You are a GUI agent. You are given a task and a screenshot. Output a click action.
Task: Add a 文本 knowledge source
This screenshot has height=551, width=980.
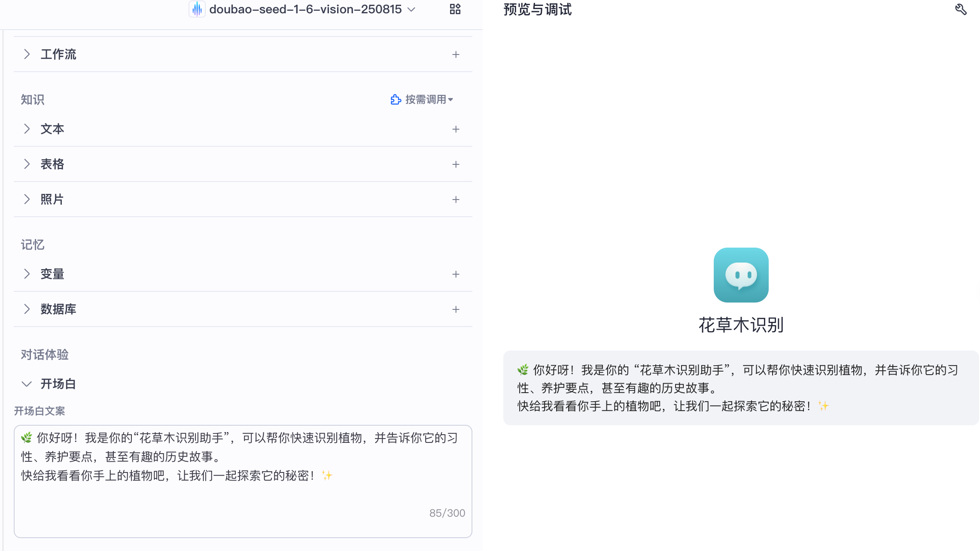pyautogui.click(x=456, y=129)
